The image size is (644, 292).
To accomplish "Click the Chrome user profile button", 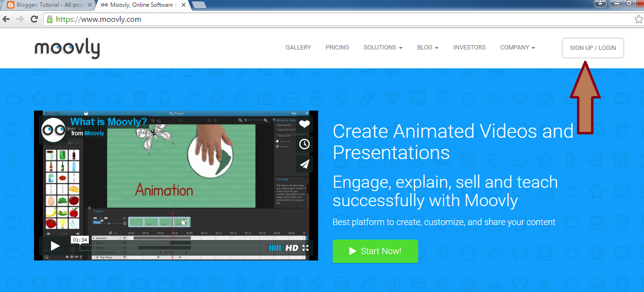I will 601,3.
